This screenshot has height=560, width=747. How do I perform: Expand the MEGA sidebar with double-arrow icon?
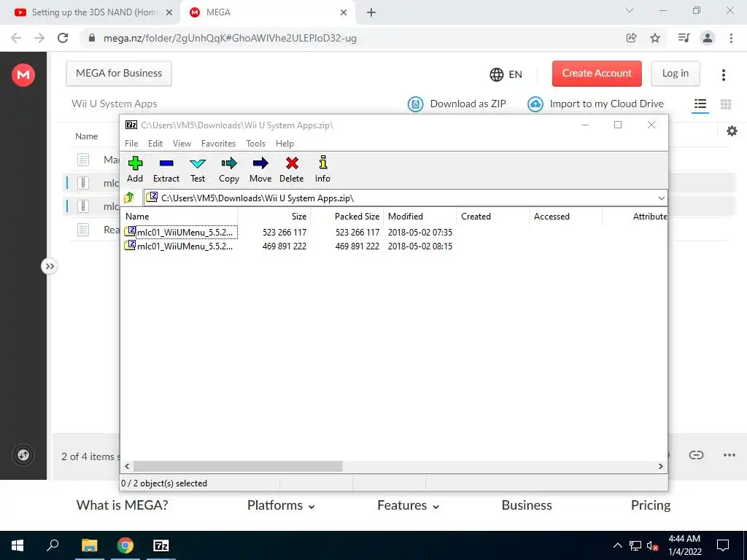[x=50, y=266]
